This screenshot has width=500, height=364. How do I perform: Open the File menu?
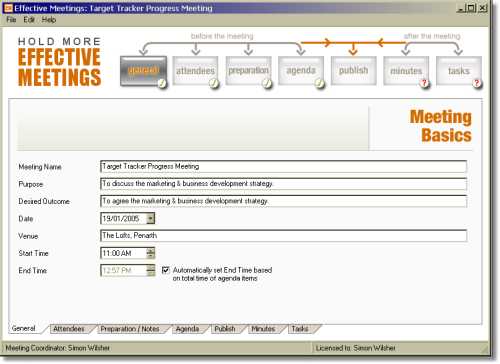(x=11, y=20)
